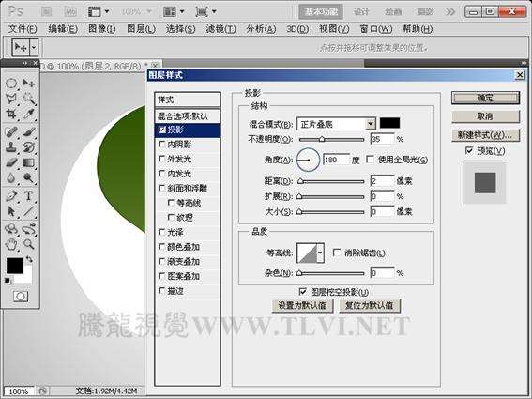532x399 pixels.
Task: Toggle Quick Mask mode
Action: 21,297
